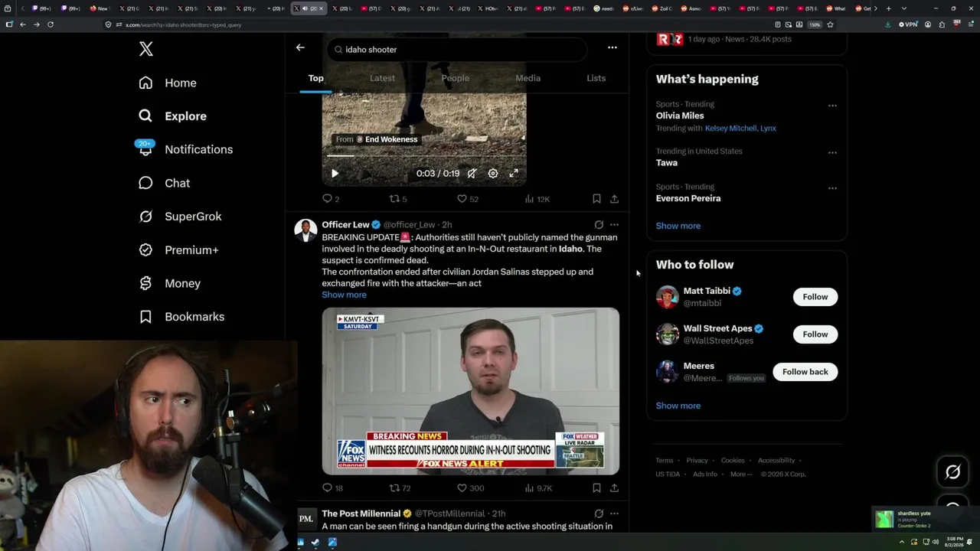The width and height of the screenshot is (980, 551).
Task: Share Officer Lew's post
Action: pyautogui.click(x=614, y=488)
